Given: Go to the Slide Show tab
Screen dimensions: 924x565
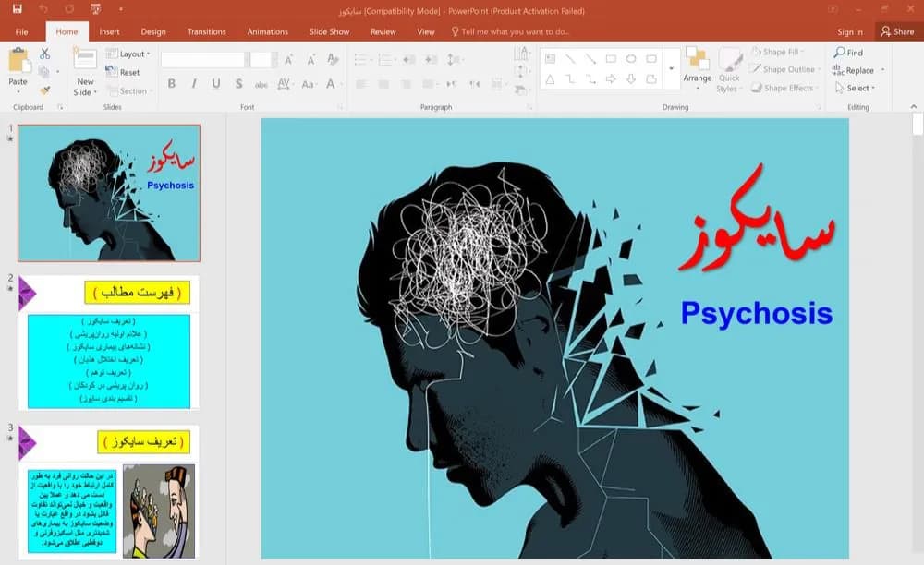Looking at the screenshot, I should (330, 31).
